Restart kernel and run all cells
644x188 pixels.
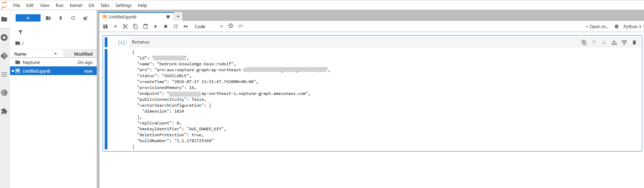click(x=186, y=26)
